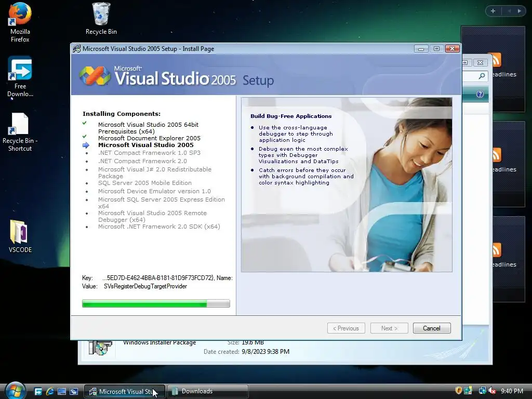The height and width of the screenshot is (399, 532).
Task: Open help in the Downloads window
Action: (480, 94)
